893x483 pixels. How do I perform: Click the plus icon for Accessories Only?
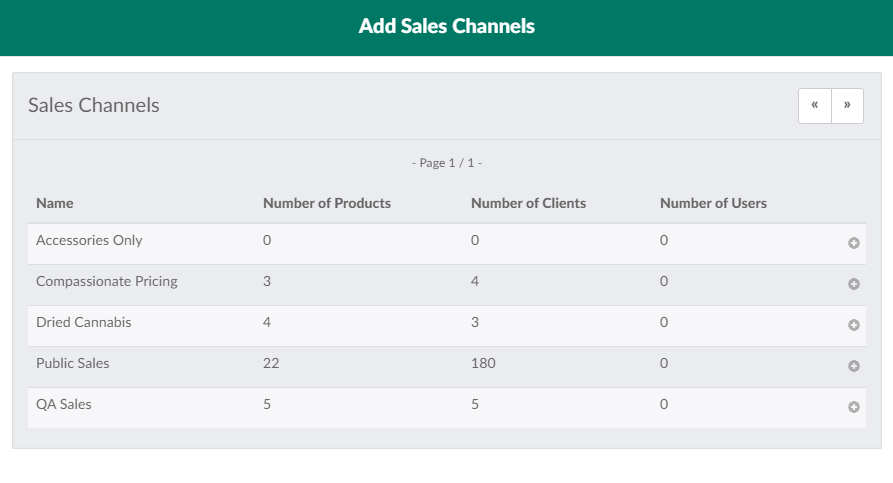tap(854, 243)
